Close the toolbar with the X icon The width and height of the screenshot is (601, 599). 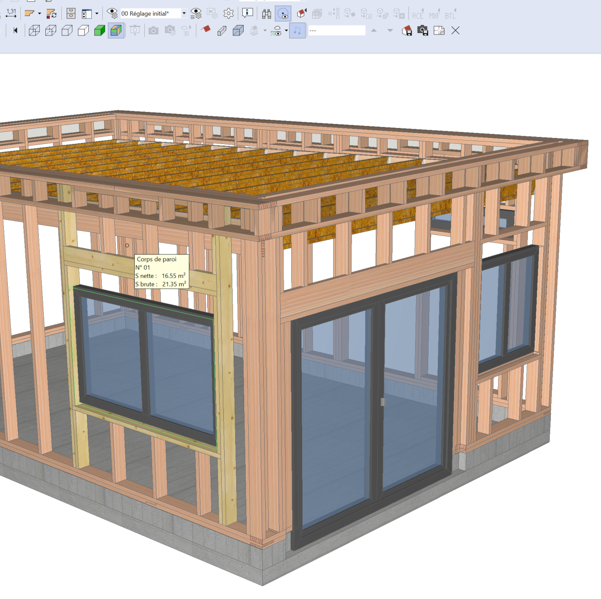pos(455,31)
